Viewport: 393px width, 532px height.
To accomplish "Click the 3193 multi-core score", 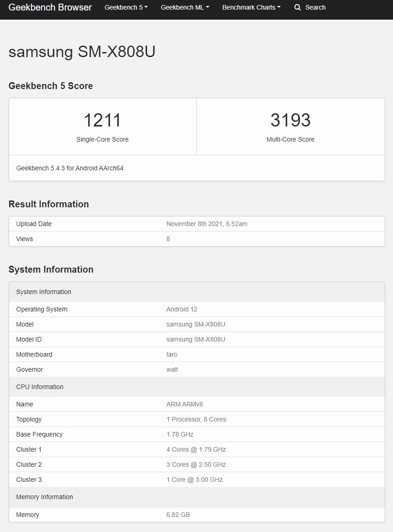I will [x=290, y=121].
